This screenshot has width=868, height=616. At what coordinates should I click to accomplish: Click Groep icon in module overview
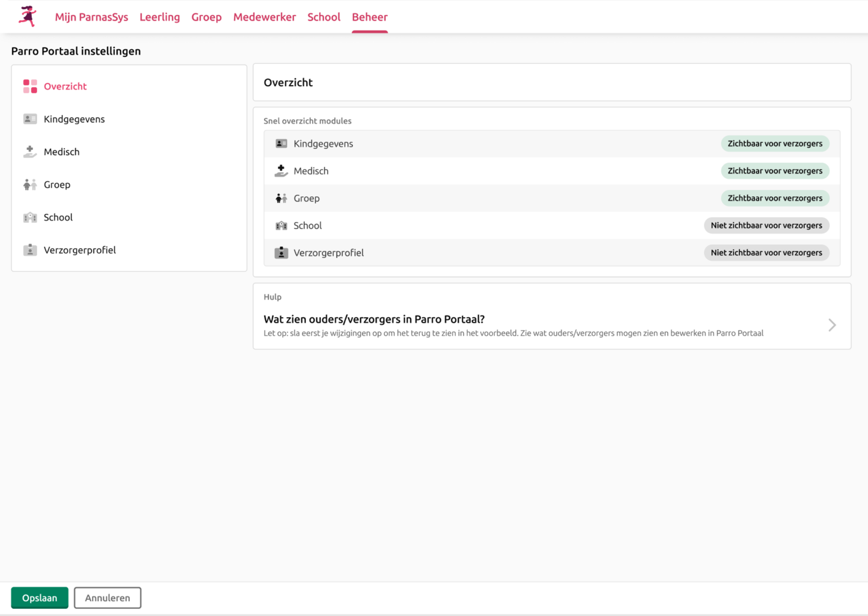tap(281, 198)
